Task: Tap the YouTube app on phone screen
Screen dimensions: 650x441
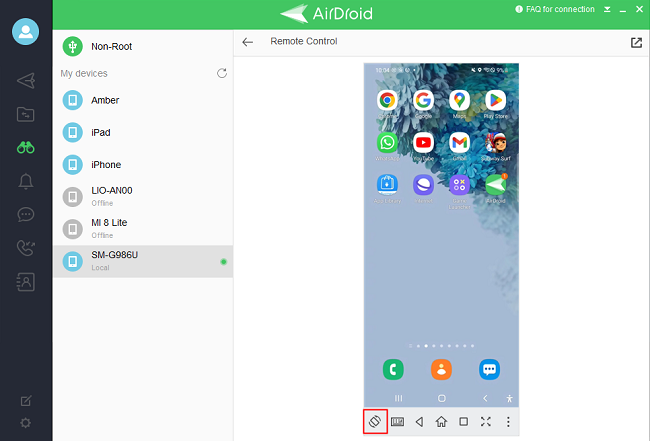Action: [423, 143]
